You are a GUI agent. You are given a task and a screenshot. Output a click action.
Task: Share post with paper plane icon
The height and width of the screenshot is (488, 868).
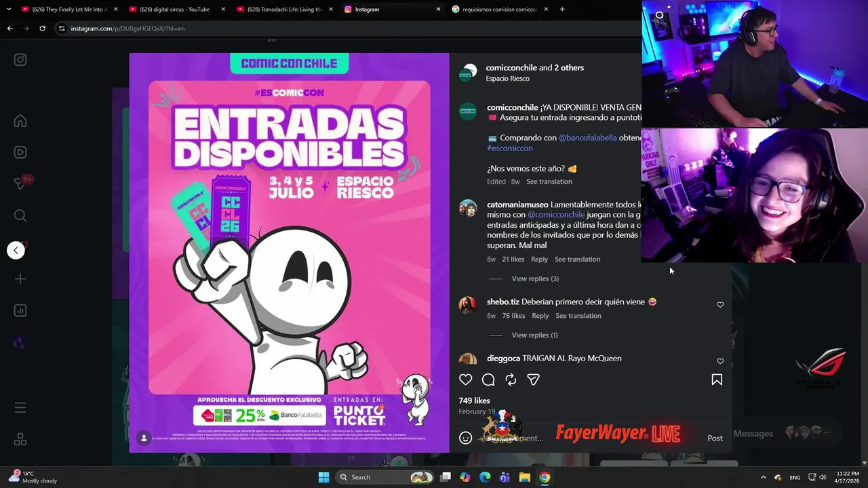534,380
